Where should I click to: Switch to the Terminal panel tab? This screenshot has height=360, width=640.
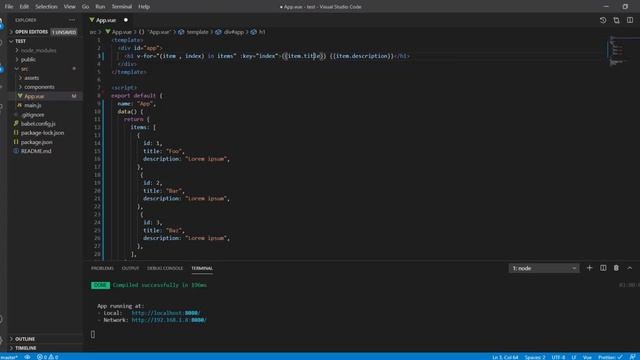coord(202,268)
